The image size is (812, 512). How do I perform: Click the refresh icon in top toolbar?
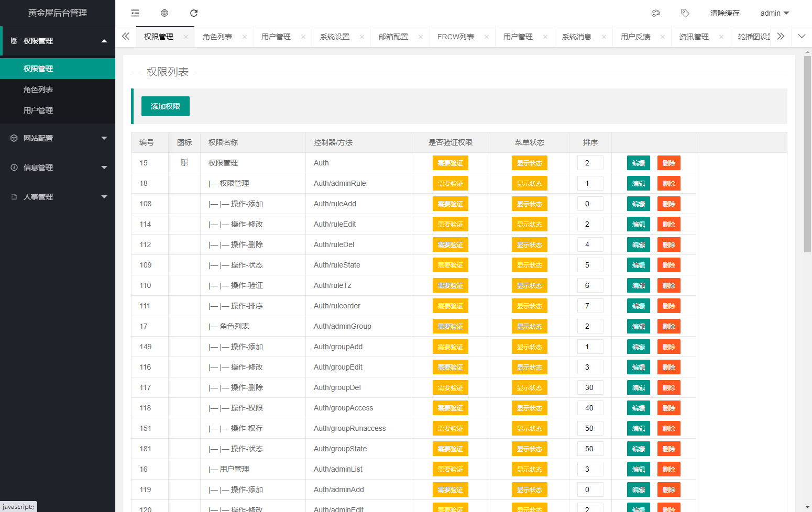click(x=194, y=13)
